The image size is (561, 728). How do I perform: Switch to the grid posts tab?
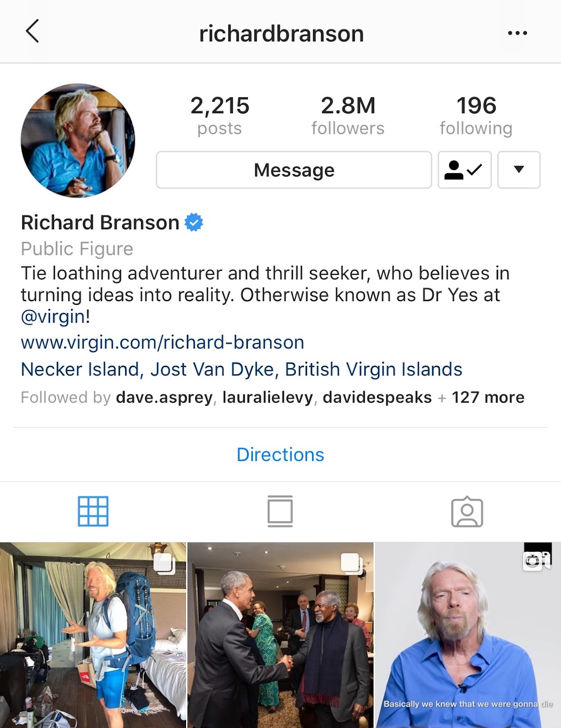[93, 511]
